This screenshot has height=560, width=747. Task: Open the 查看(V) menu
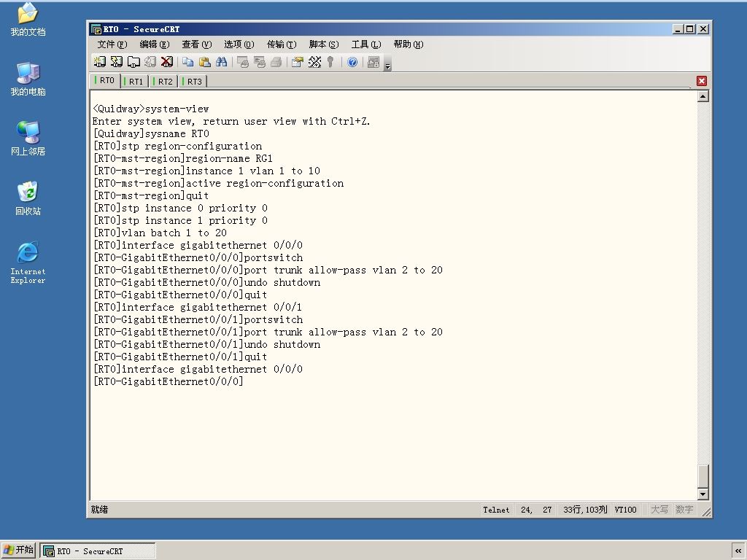(x=197, y=44)
